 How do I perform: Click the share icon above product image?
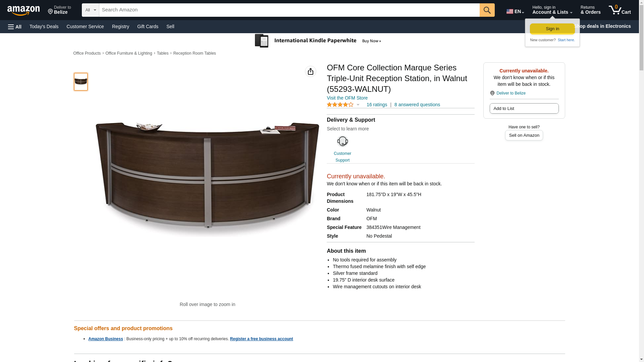pyautogui.click(x=310, y=71)
